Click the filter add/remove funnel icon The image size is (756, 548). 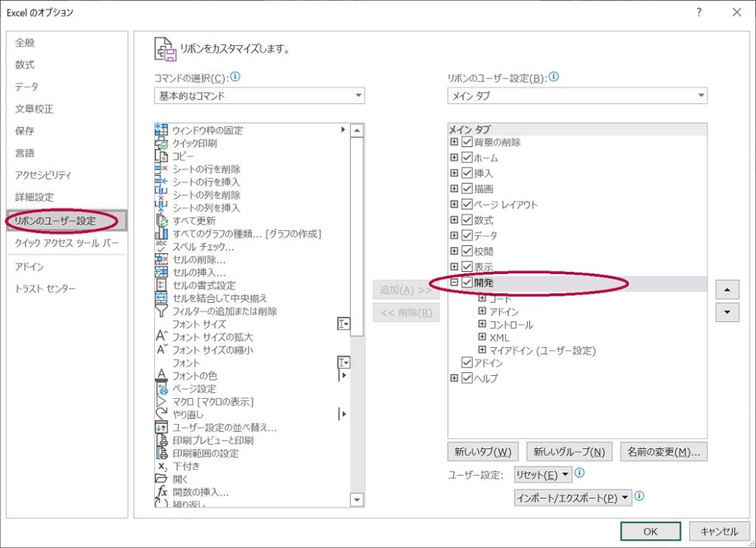point(162,311)
